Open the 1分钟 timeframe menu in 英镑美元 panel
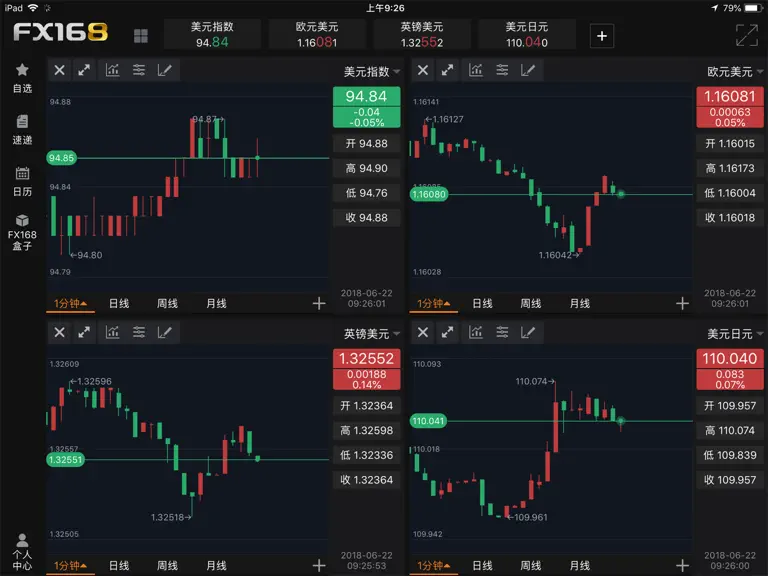This screenshot has width=768, height=576. (x=71, y=566)
